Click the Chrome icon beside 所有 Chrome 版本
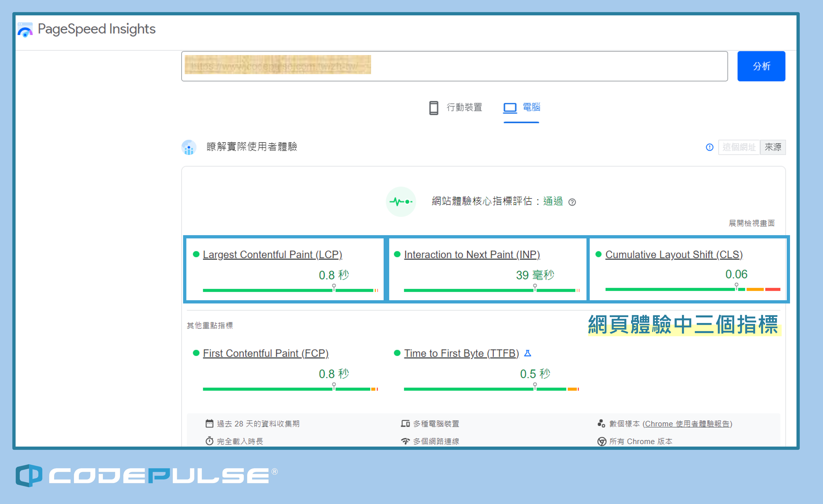The width and height of the screenshot is (823, 504). pos(602,441)
